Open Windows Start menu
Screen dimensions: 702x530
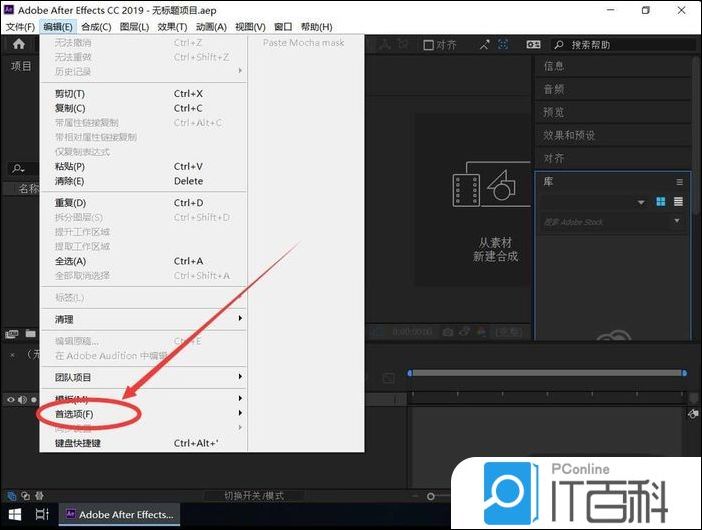tap(15, 514)
